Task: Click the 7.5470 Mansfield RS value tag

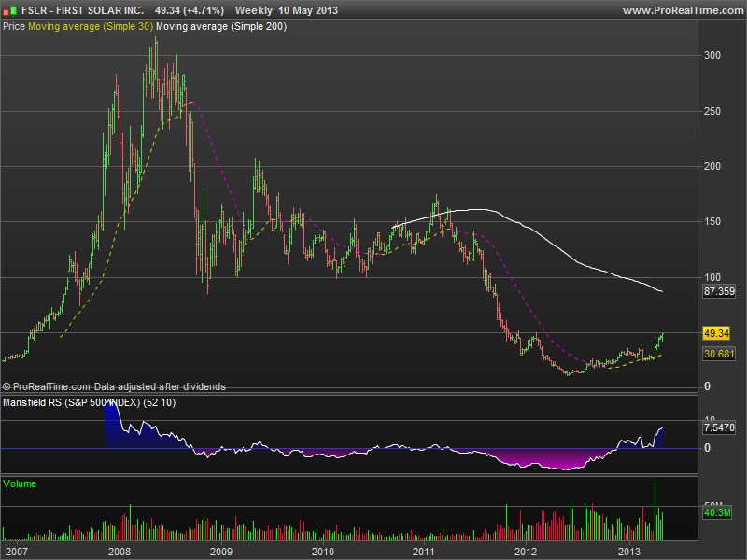Action: pos(719,427)
